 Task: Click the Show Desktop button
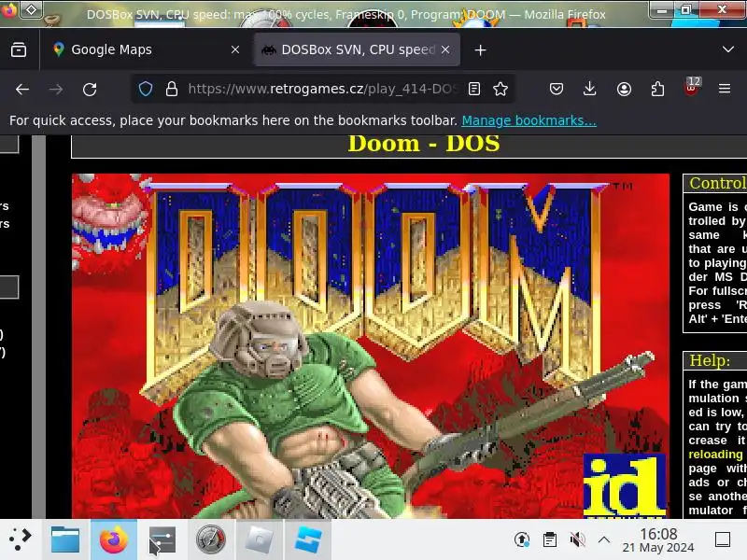coord(723,539)
